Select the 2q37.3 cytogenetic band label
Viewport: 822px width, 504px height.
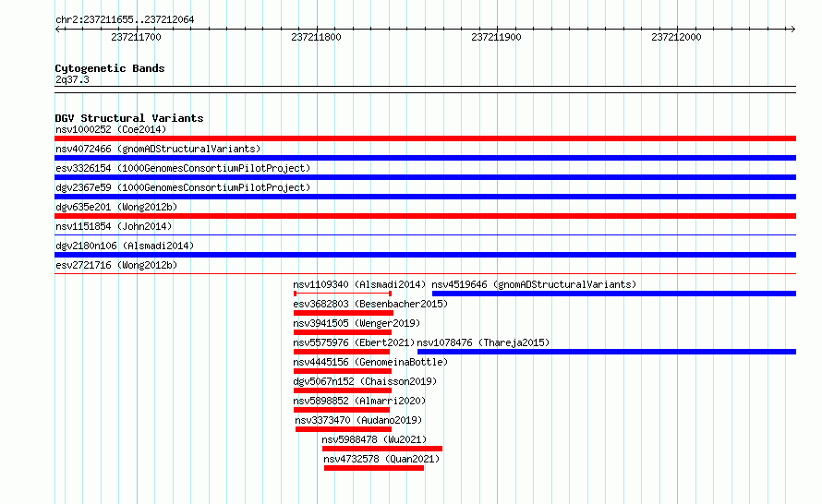(x=72, y=79)
